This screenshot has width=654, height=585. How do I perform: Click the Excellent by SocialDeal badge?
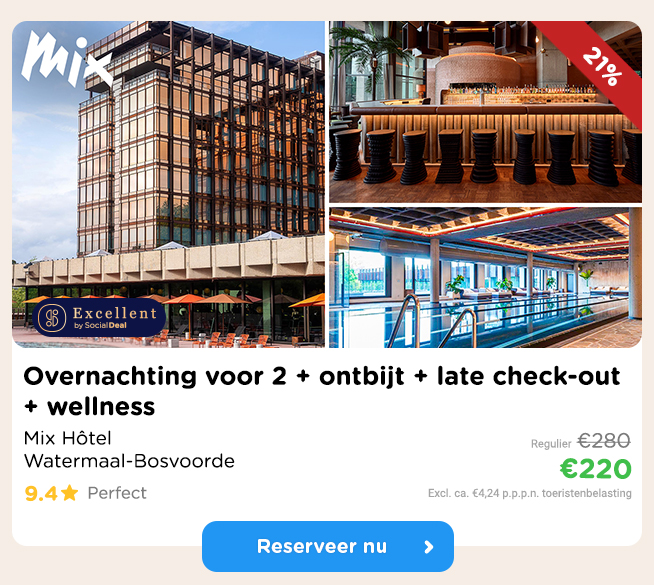(99, 318)
